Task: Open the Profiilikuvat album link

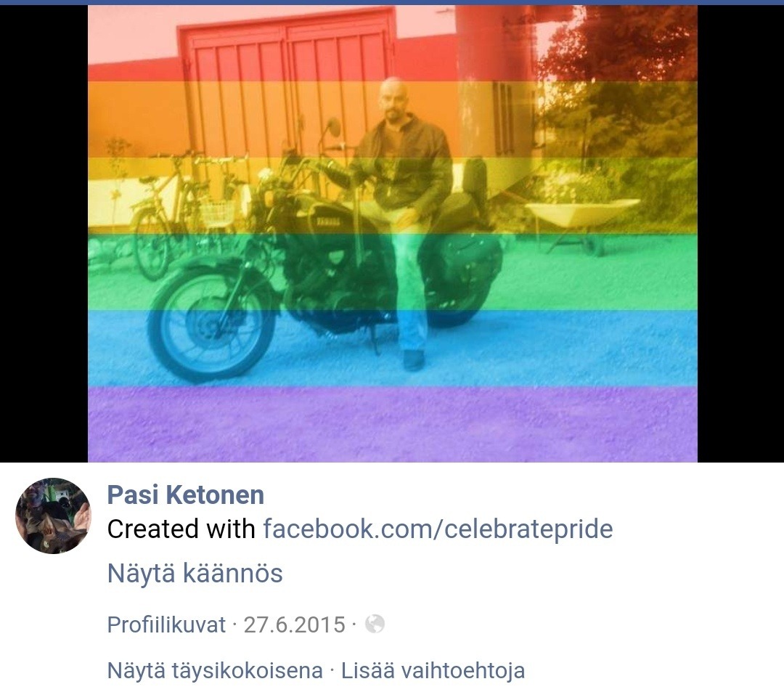Action: click(x=166, y=624)
